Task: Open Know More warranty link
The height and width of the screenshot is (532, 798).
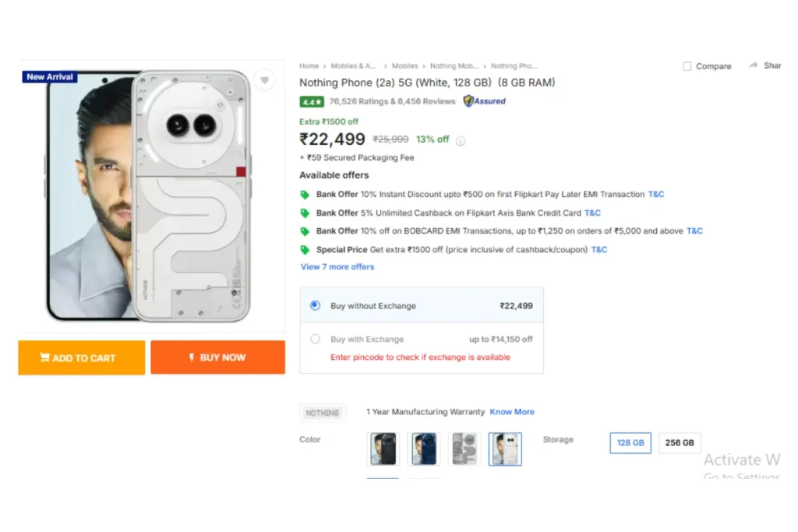Action: coord(512,412)
